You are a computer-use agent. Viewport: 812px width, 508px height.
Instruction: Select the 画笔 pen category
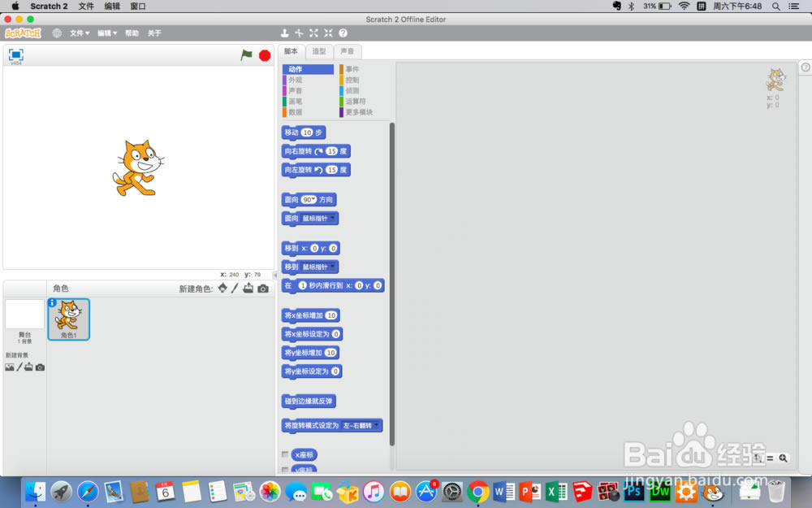click(x=308, y=102)
